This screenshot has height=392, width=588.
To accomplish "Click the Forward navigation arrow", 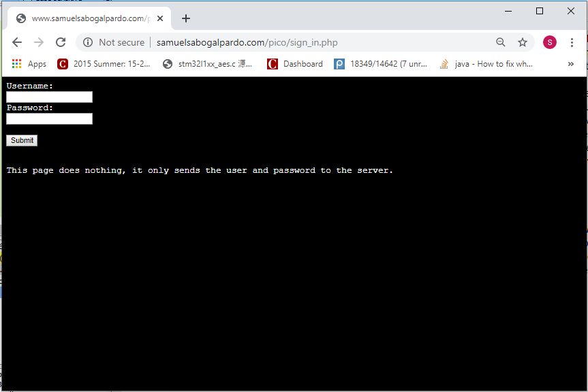I will [39, 42].
